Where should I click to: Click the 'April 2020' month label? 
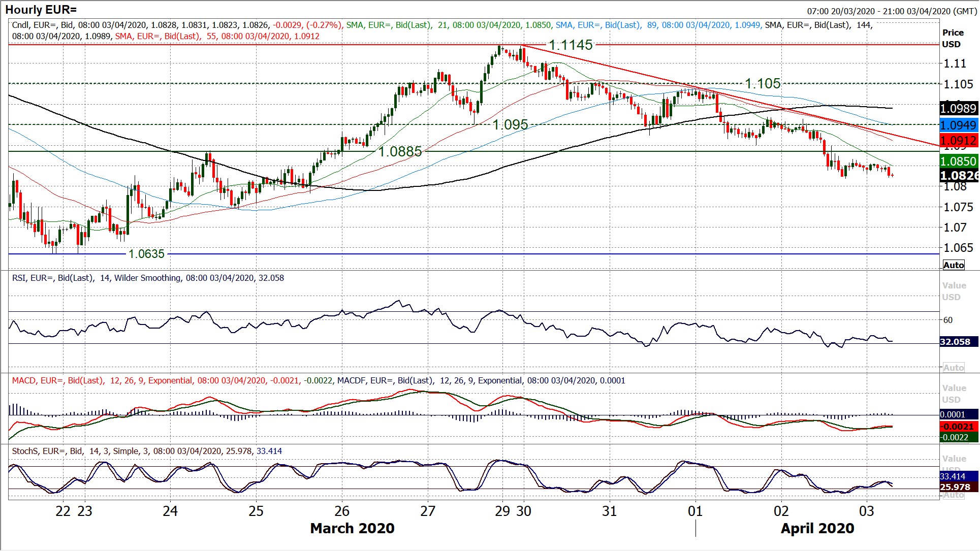(817, 528)
